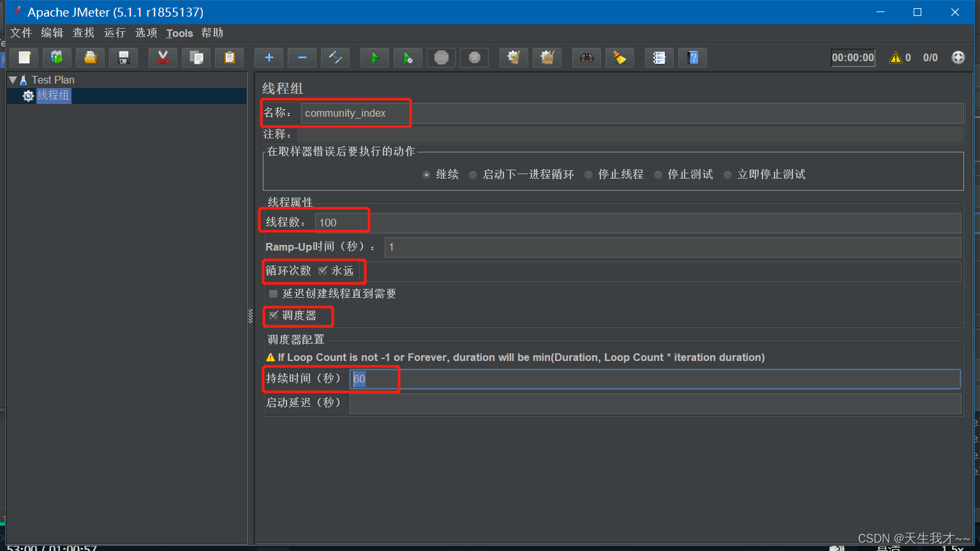Click the Copy icon in toolbar
The width and height of the screenshot is (980, 551).
point(197,57)
